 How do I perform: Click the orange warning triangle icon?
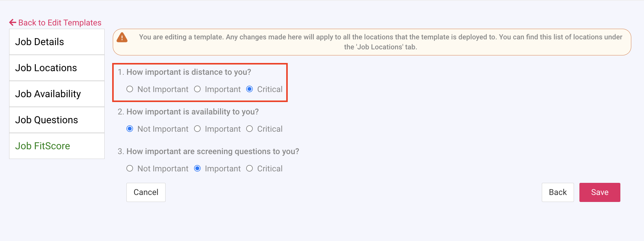click(122, 38)
